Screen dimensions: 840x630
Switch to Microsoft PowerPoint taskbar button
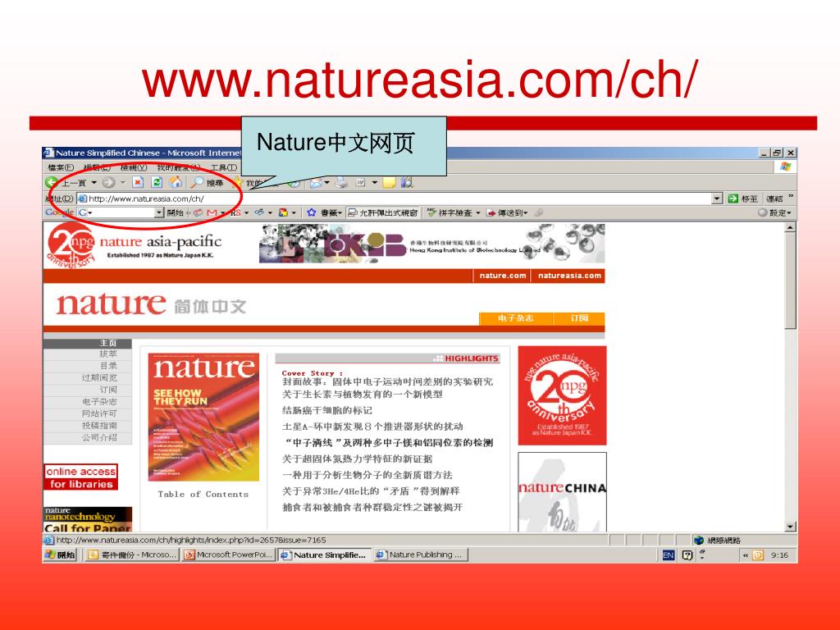coord(229,555)
